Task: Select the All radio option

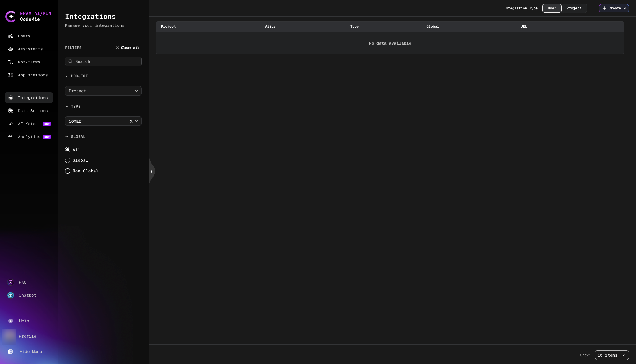Action: (68, 150)
